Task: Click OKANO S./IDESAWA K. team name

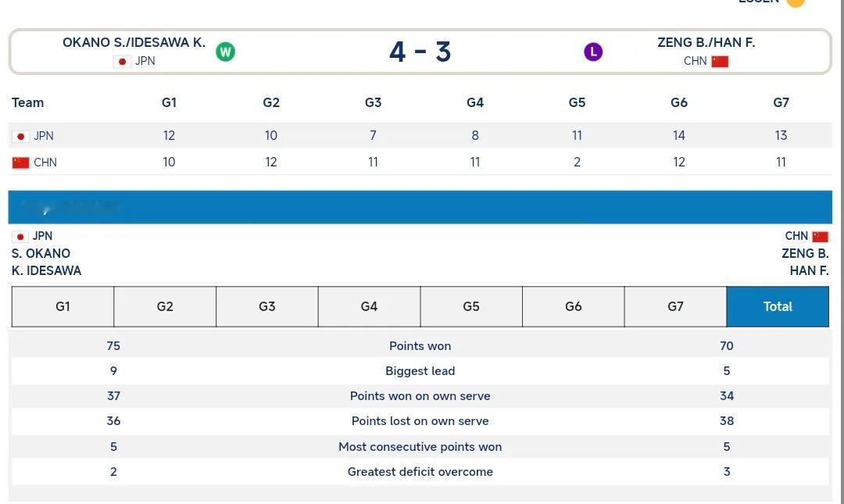Action: pos(134,42)
